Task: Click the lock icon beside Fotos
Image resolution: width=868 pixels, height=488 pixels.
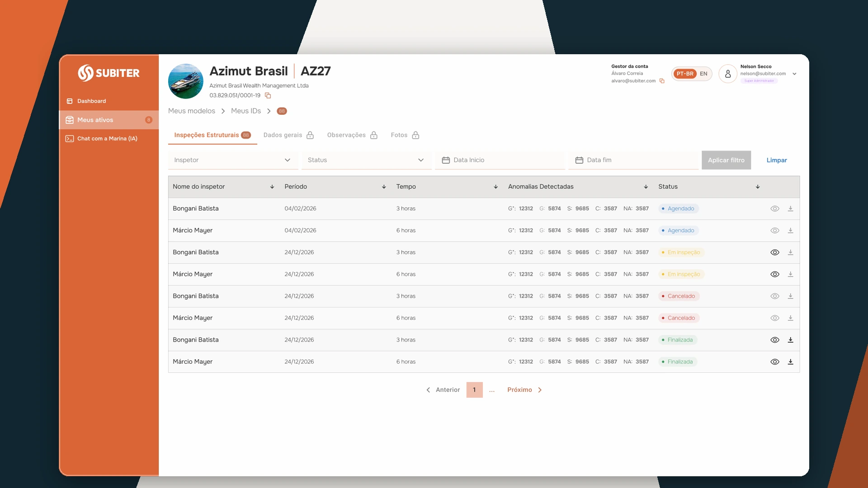Action: [x=415, y=135]
